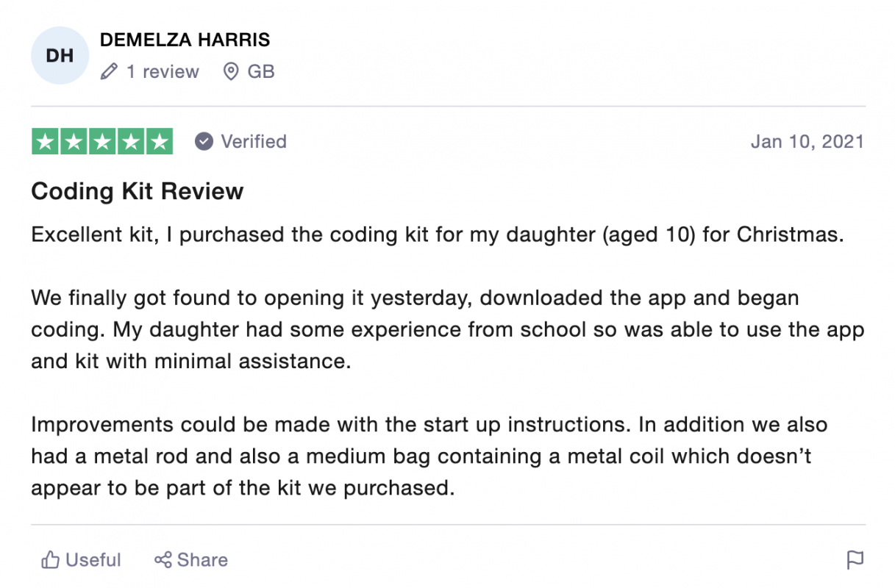Viewport: 895px width, 588px height.
Task: Click the paragraph beginning "Excellent kit"
Action: click(x=437, y=235)
